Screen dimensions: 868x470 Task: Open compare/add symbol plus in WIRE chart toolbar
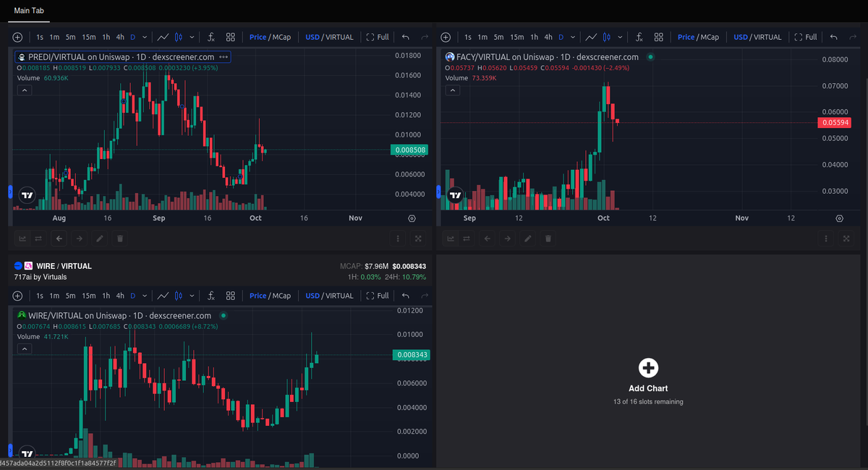point(18,296)
